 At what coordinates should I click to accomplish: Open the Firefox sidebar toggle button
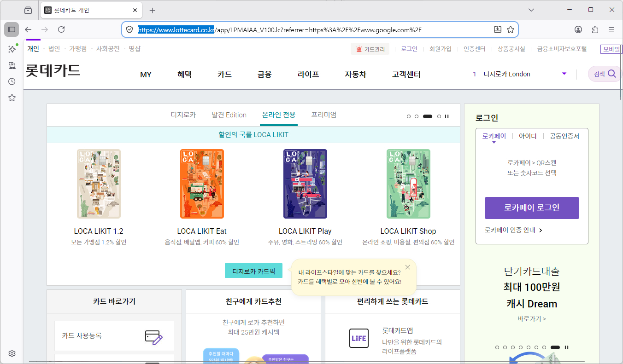(x=12, y=29)
